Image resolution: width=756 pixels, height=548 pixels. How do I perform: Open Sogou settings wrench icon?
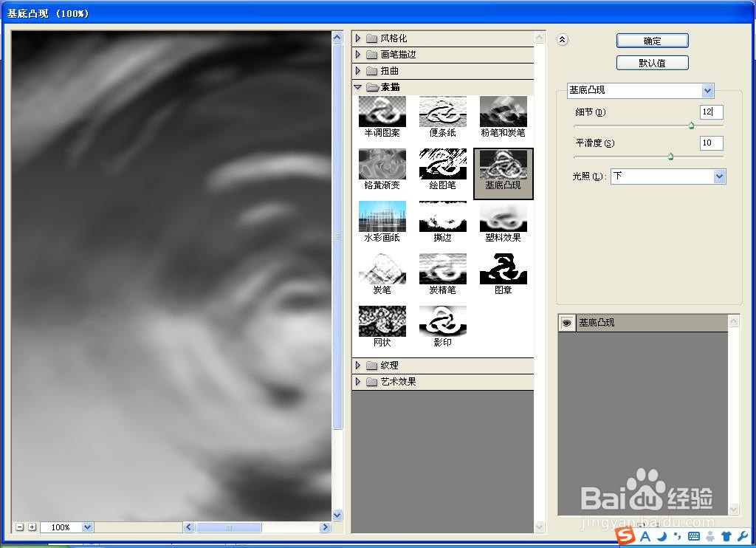pyautogui.click(x=743, y=536)
